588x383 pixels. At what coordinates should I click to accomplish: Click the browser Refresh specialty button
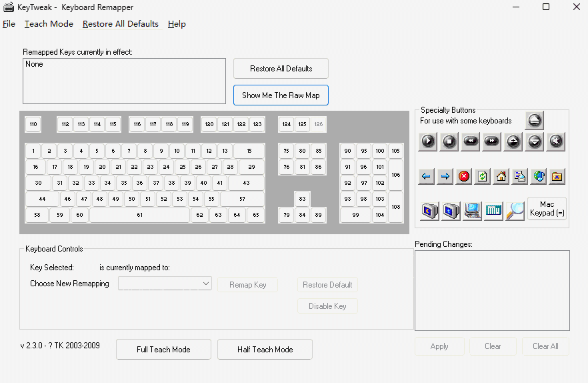tap(483, 176)
